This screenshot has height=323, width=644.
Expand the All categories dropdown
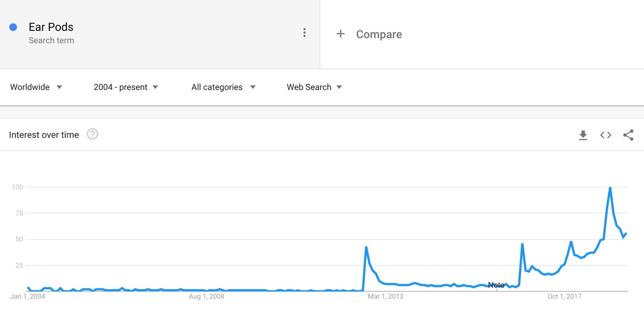(x=224, y=87)
